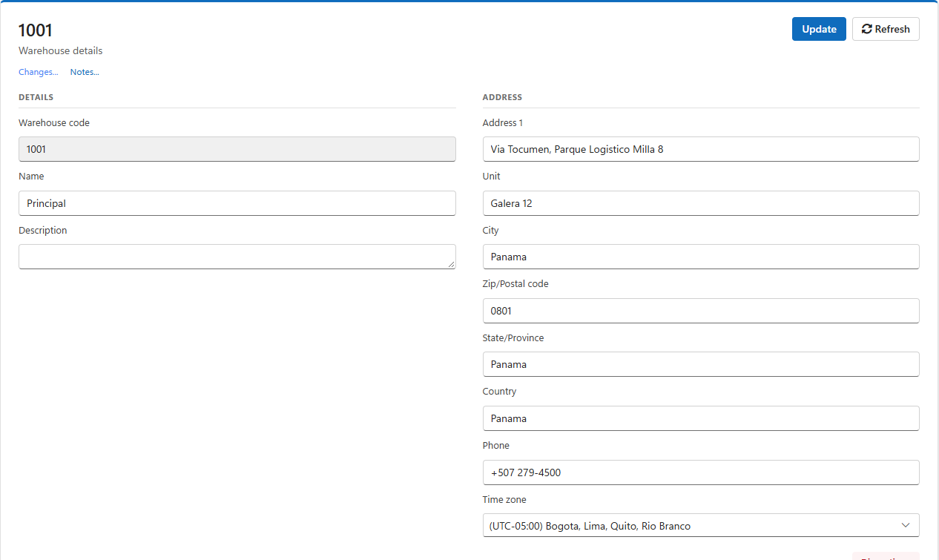
Task: Click the Refresh button
Action: pyautogui.click(x=886, y=29)
